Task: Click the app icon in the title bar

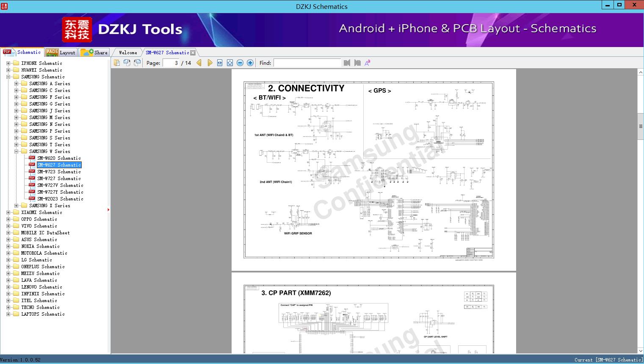Action: click(4, 6)
